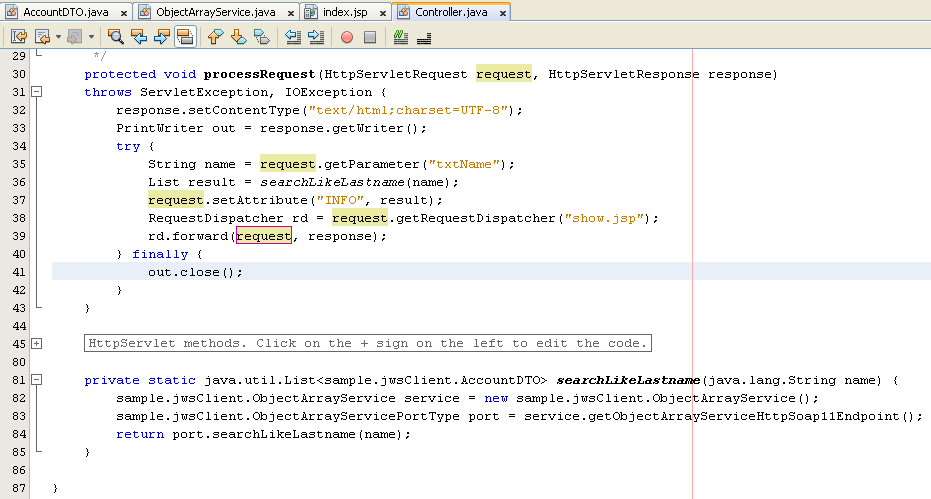Click the navigate Back icon
Image resolution: width=931 pixels, height=499 pixels.
coord(42,37)
